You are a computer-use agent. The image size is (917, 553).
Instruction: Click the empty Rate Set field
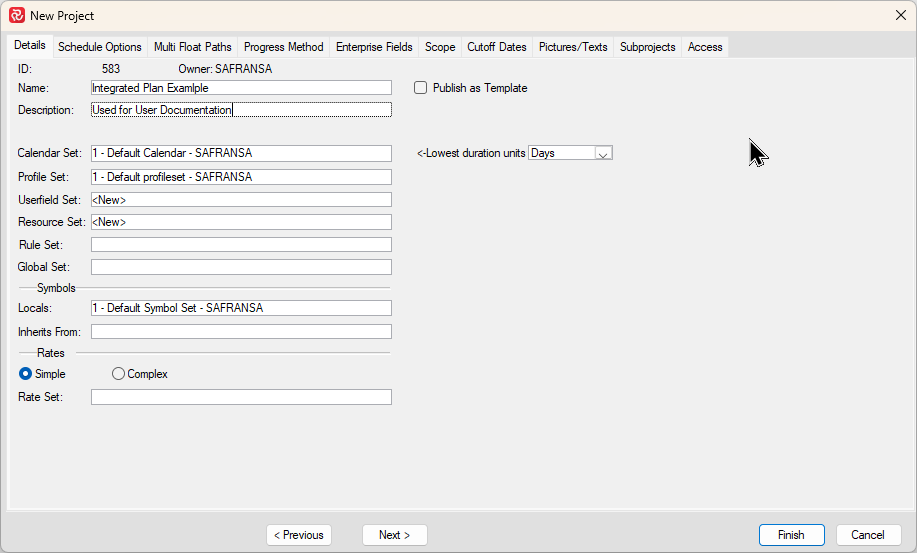click(x=240, y=397)
